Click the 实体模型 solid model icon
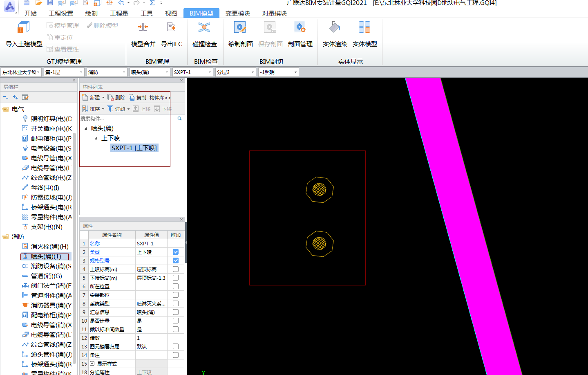The width and height of the screenshot is (588, 375). [x=364, y=27]
